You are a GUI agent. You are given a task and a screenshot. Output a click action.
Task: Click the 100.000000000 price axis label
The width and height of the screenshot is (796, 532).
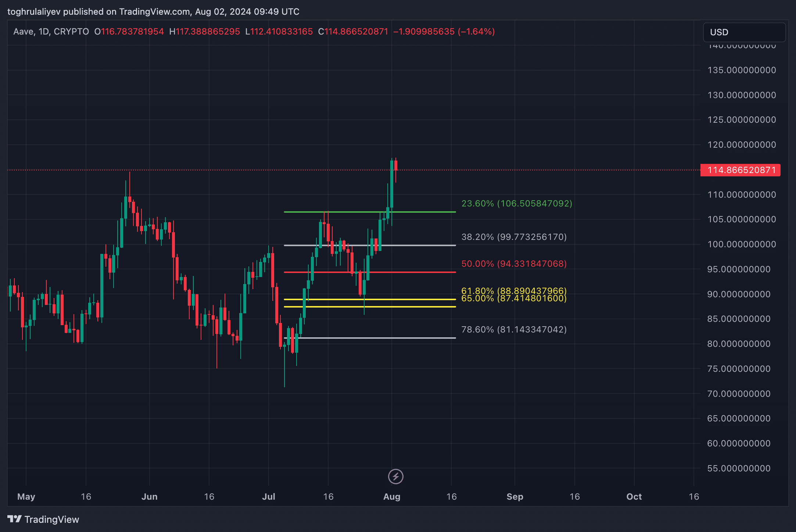pyautogui.click(x=742, y=244)
